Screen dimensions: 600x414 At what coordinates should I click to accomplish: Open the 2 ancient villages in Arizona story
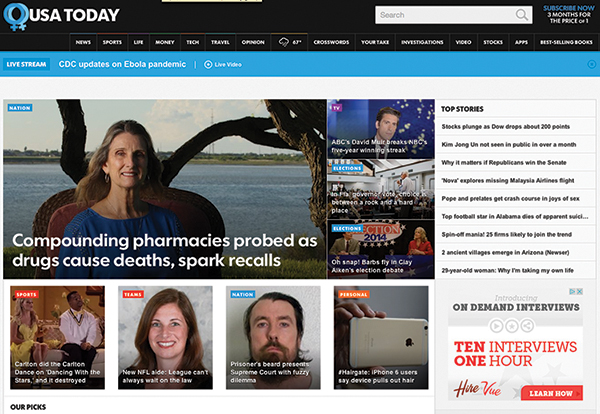point(505,253)
